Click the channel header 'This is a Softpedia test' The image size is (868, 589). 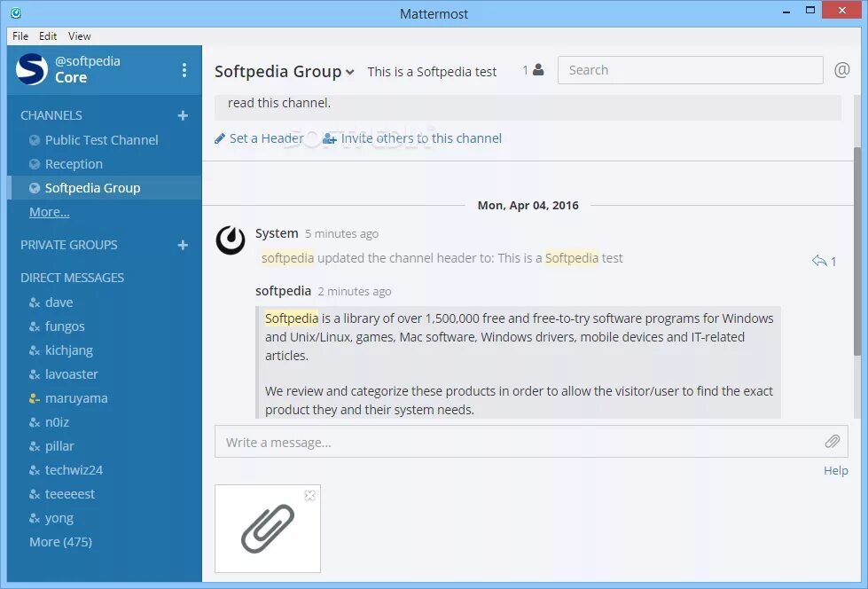click(432, 72)
